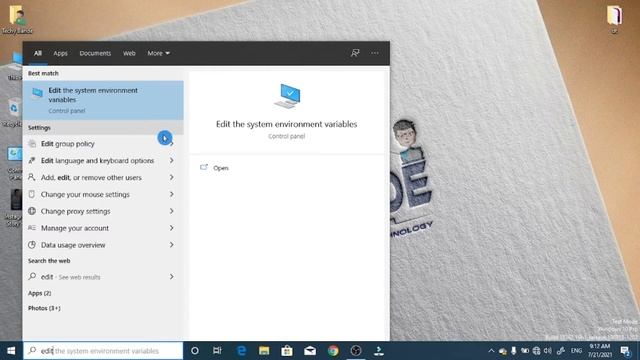Expand arrow for Data usage overview

coord(172,245)
